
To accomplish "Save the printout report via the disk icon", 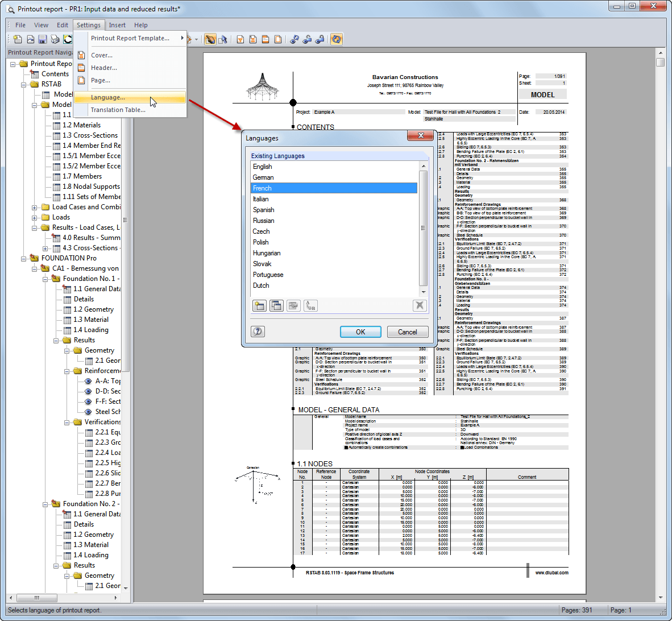I will coord(42,39).
